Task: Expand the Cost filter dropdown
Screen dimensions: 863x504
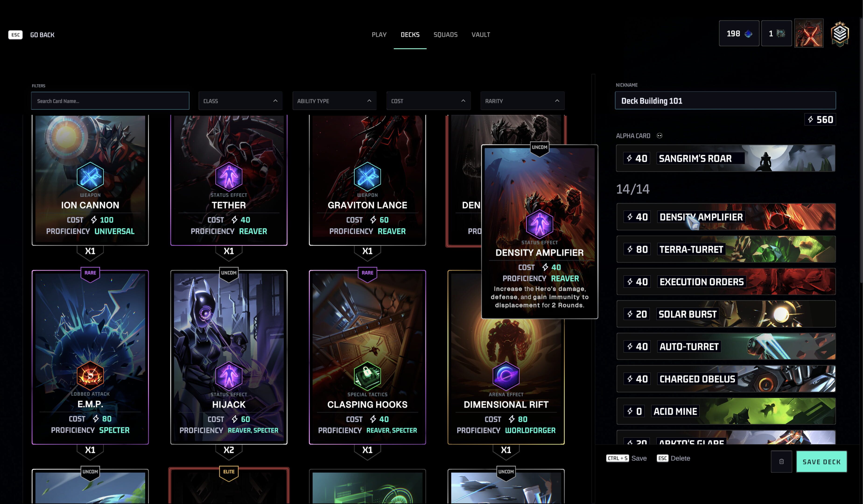Action: pyautogui.click(x=428, y=101)
